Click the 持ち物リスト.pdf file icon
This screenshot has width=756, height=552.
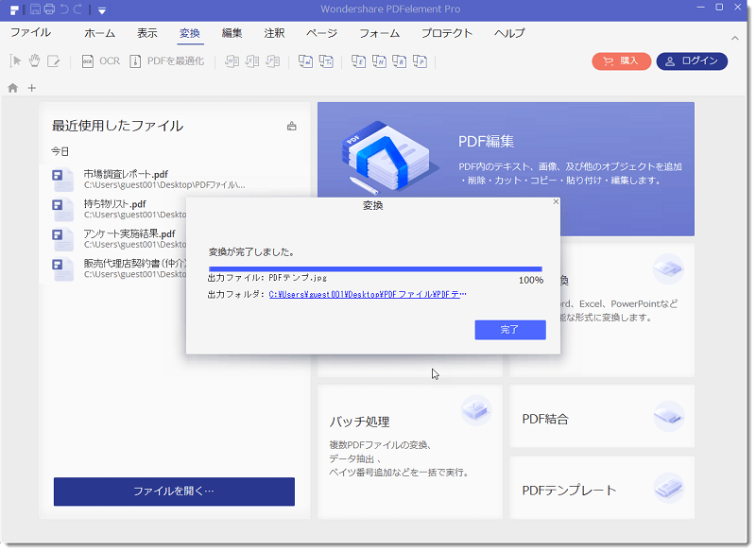tap(62, 209)
